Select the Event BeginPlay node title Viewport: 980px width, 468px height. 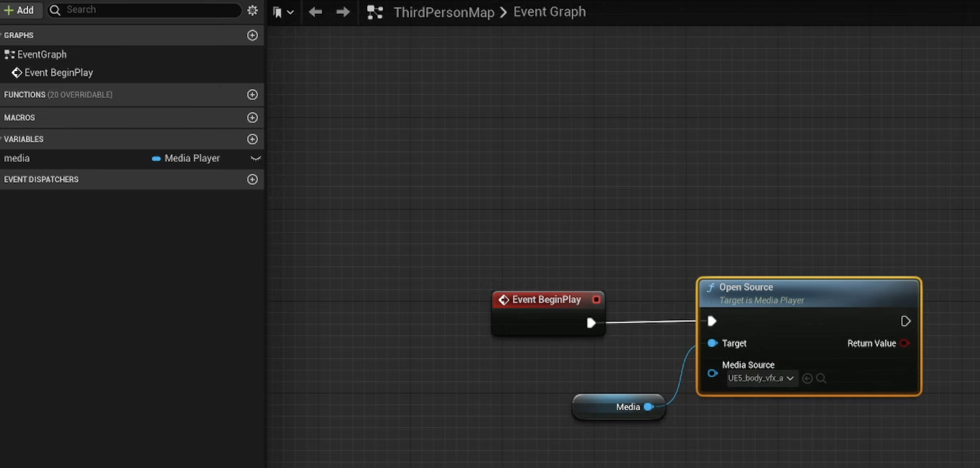(546, 300)
